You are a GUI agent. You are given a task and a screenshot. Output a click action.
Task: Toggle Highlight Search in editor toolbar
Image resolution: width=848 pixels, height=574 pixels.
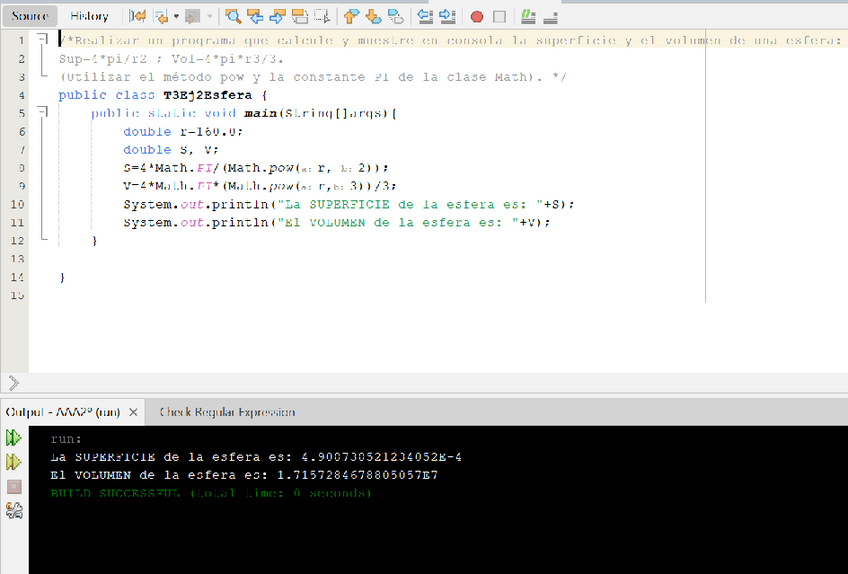point(299,16)
